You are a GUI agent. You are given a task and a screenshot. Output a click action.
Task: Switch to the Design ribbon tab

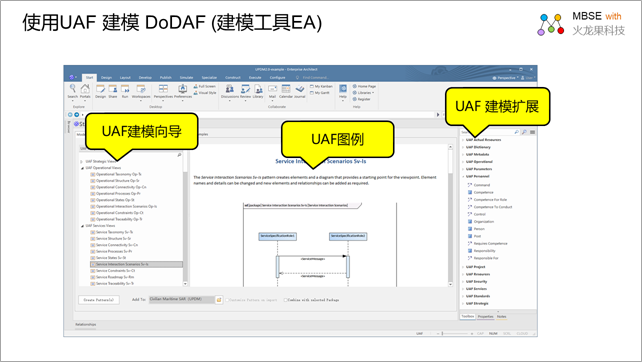point(106,77)
